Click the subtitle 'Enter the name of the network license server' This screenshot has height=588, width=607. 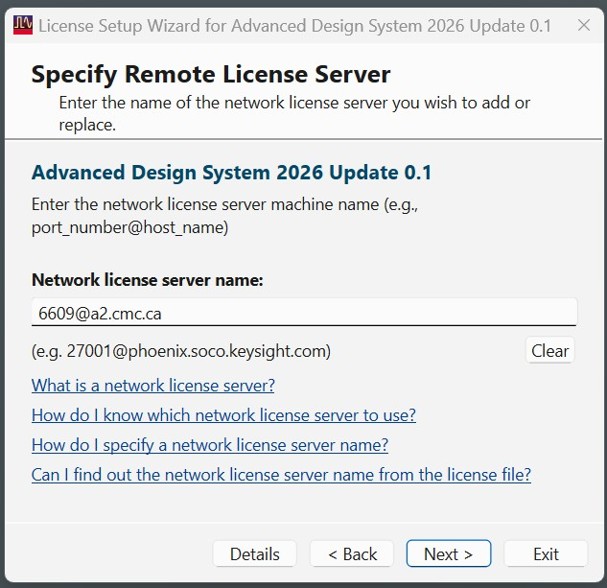[294, 113]
